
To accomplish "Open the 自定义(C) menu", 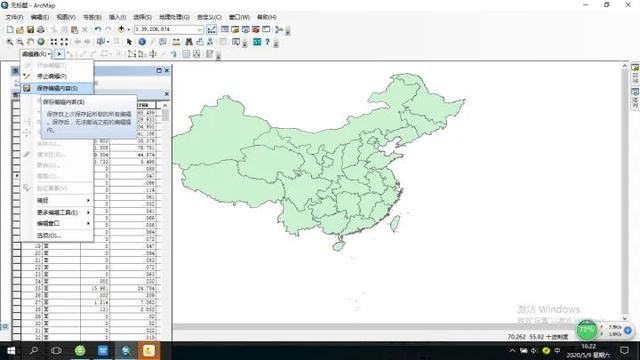I will 209,17.
